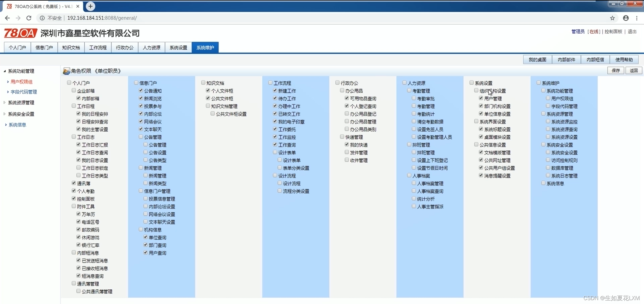Open a new browser tab

90,6
